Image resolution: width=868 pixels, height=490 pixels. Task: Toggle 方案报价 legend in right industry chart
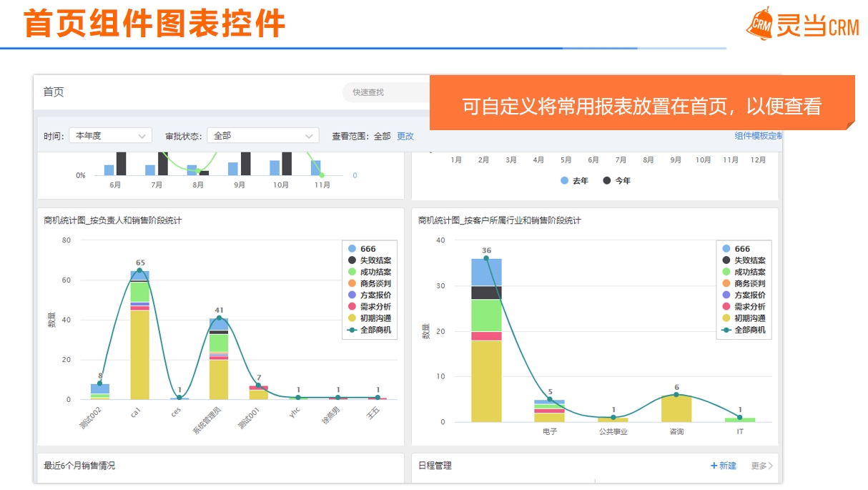point(744,295)
